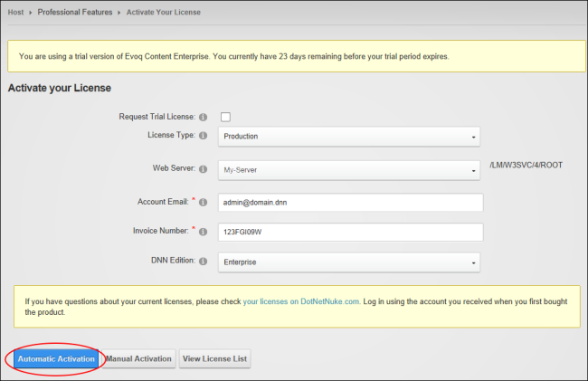588x381 pixels.
Task: Click info icon next to Web Server
Action: [203, 168]
